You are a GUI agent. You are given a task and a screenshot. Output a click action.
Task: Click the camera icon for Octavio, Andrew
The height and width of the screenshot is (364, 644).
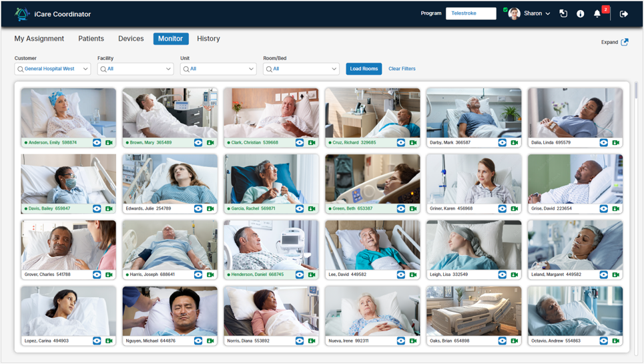click(x=616, y=341)
